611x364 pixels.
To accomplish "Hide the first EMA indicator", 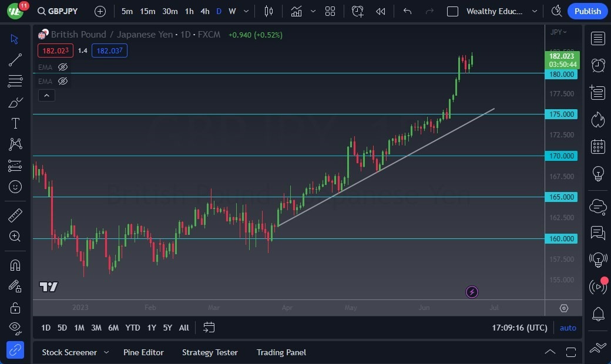I will [x=63, y=67].
